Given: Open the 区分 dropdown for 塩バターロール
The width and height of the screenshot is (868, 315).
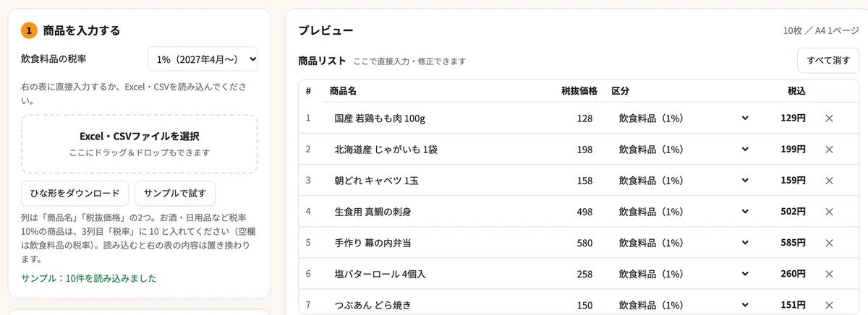Looking at the screenshot, I should click(x=684, y=274).
